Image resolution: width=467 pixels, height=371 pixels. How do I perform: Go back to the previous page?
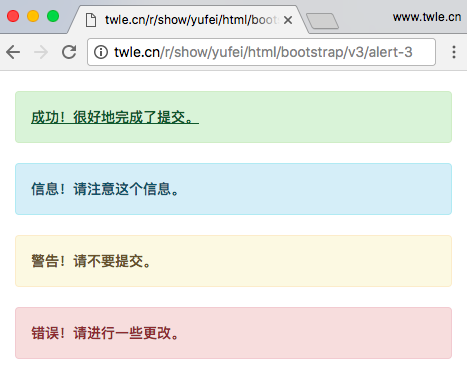click(x=13, y=52)
